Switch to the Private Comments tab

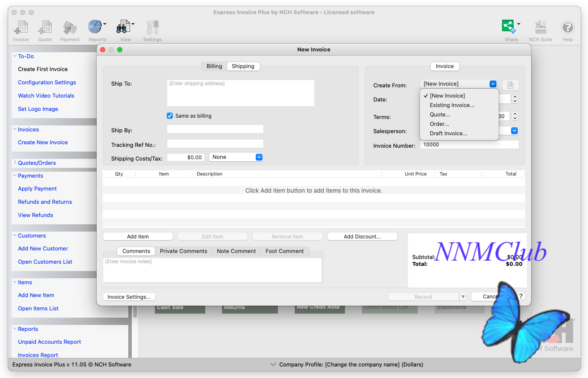coord(183,251)
